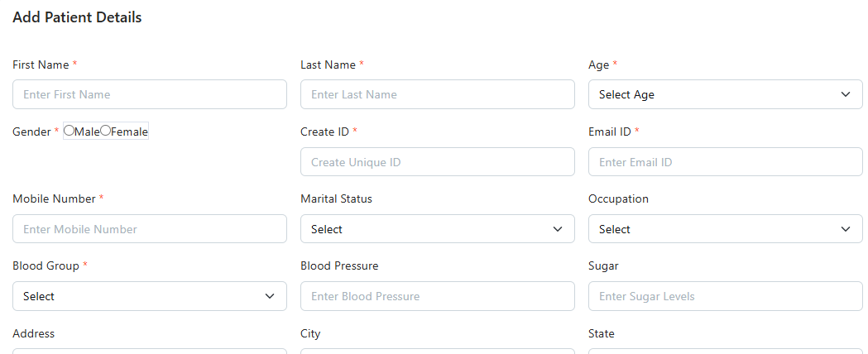Screen dimensions: 868x354
Task: Focus the Enter Blood Pressure field
Action: click(437, 296)
